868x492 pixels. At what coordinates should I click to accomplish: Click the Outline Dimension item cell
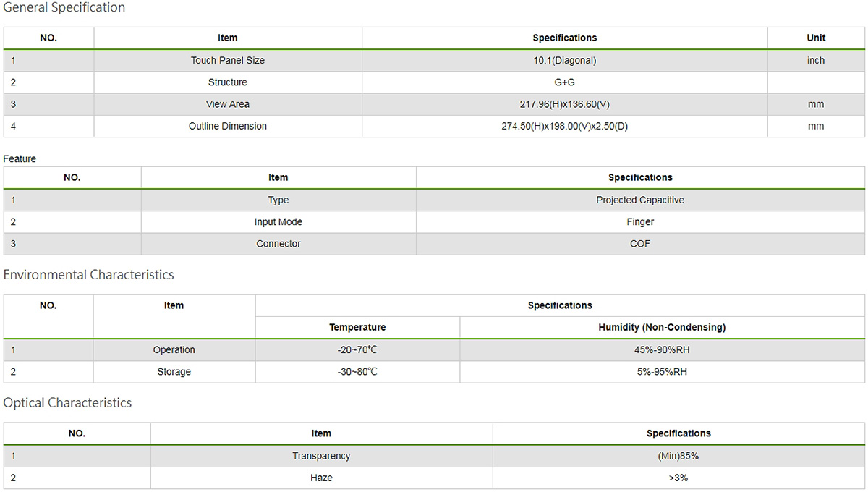click(x=228, y=126)
